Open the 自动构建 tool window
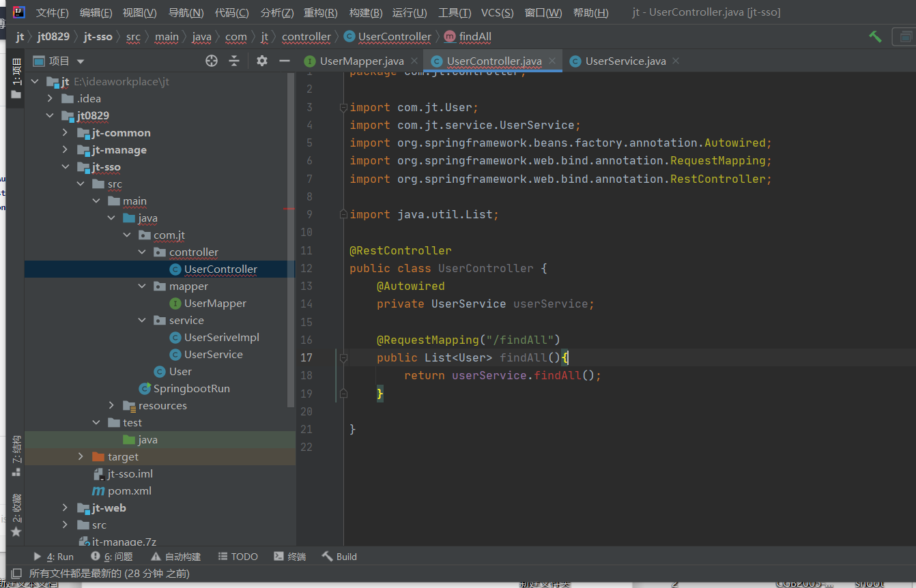 click(x=175, y=557)
